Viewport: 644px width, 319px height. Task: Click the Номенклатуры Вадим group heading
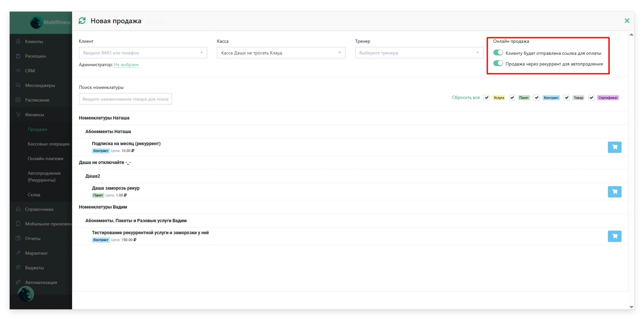103,207
